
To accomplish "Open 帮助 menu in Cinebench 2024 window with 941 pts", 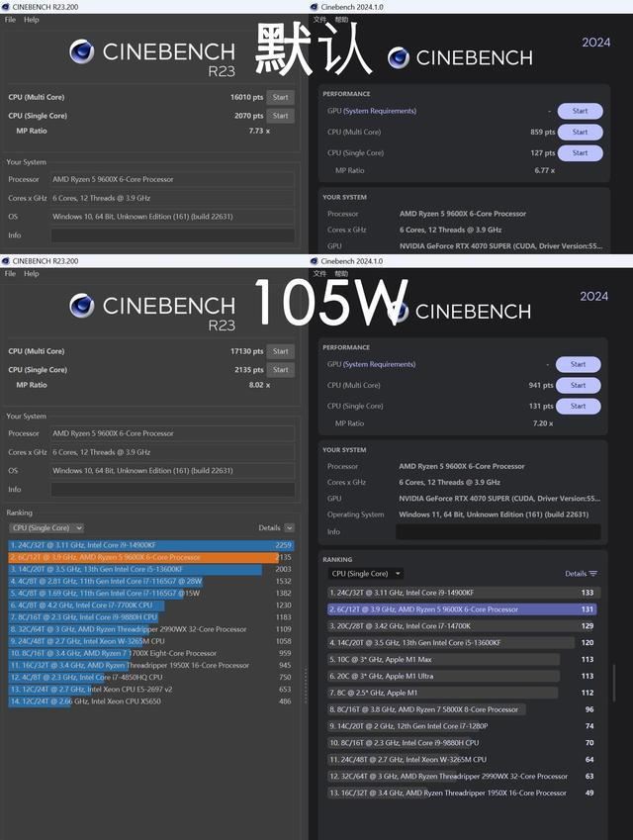I will pos(341,273).
